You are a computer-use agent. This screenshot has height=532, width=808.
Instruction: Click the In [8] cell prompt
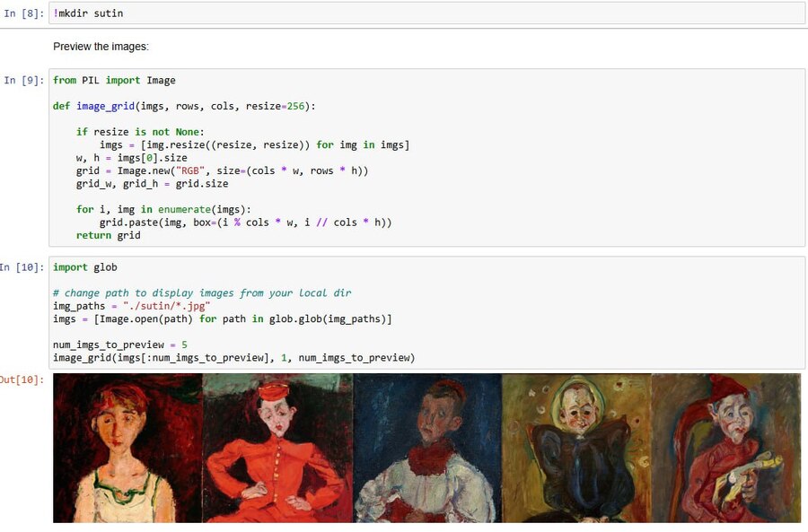[23, 13]
